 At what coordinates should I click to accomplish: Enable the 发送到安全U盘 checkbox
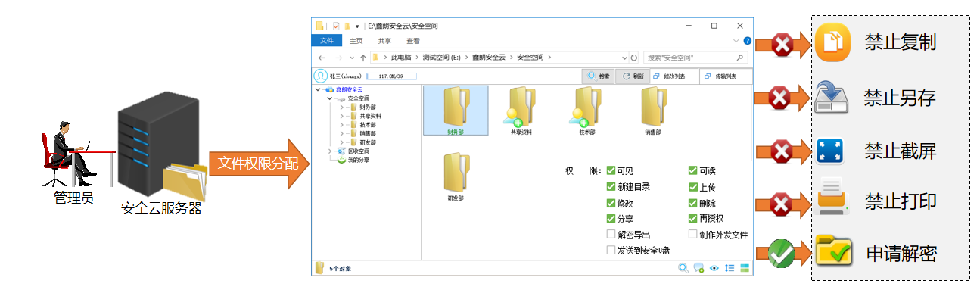pyautogui.click(x=611, y=251)
